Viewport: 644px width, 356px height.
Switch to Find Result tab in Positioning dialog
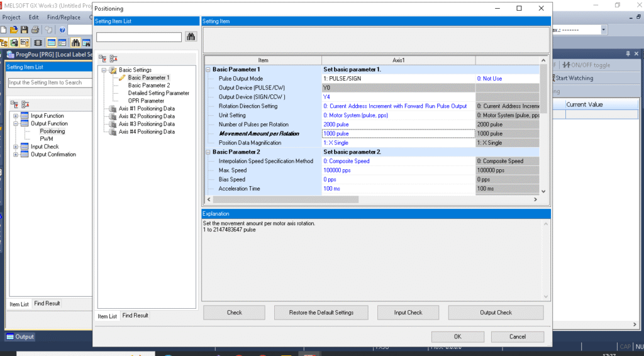[x=135, y=315]
